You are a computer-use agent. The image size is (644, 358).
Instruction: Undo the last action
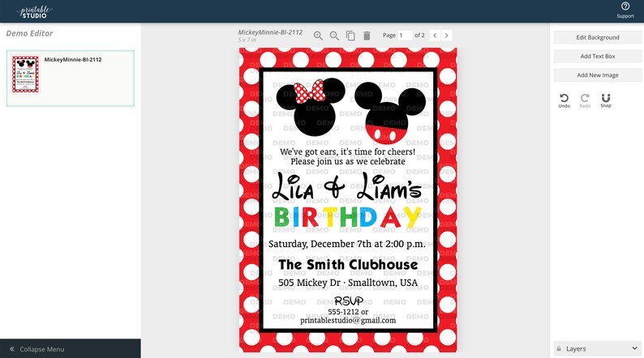[564, 100]
